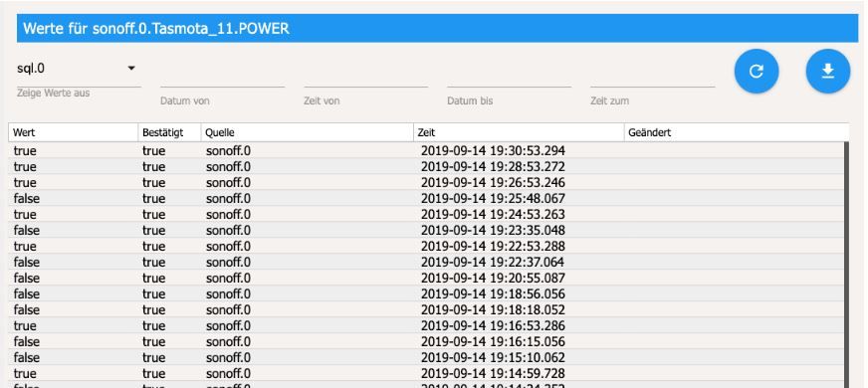Image resolution: width=868 pixels, height=388 pixels.
Task: Select the sql.0 history instance selector
Action: 79,70
